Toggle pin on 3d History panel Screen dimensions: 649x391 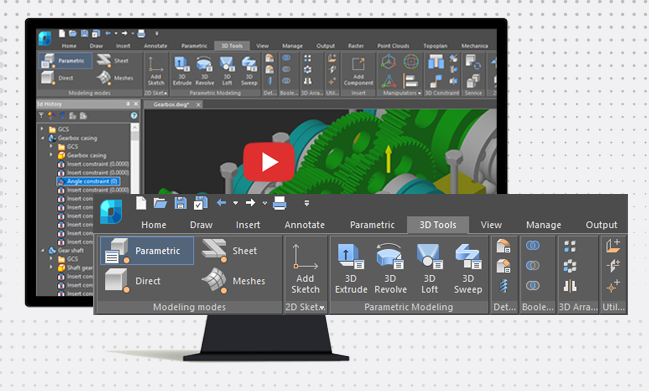(x=127, y=104)
